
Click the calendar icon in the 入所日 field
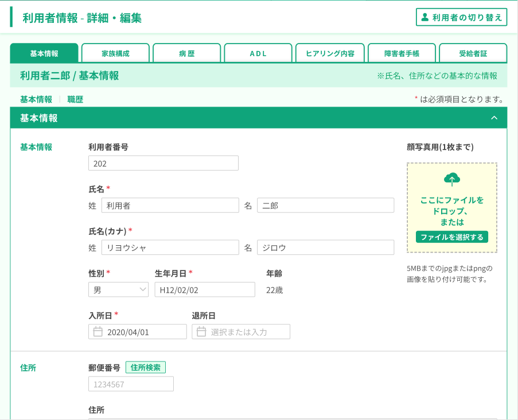(x=98, y=332)
